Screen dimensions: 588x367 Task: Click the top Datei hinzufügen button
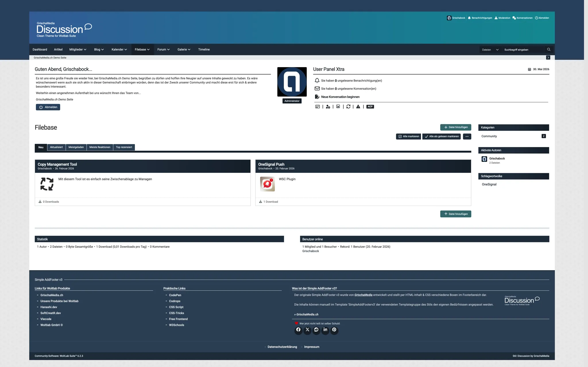456,127
